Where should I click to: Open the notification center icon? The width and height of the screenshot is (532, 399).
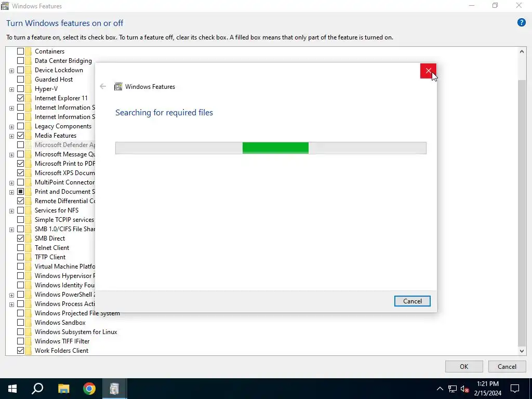coord(515,389)
